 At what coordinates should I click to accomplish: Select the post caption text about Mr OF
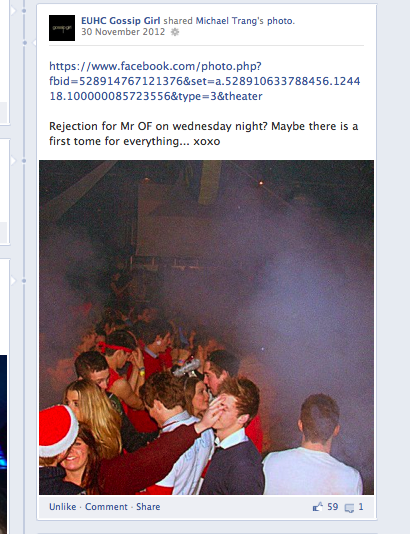204,134
